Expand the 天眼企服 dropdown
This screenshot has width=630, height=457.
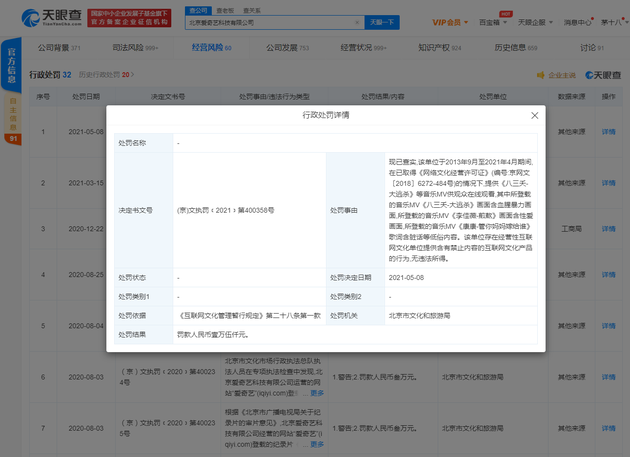click(x=535, y=23)
